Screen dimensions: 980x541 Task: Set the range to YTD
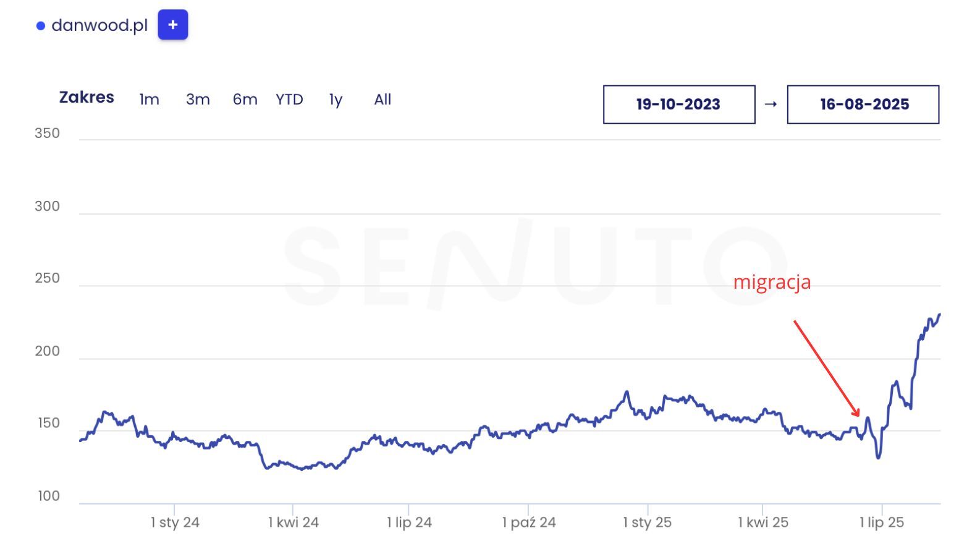tap(289, 100)
